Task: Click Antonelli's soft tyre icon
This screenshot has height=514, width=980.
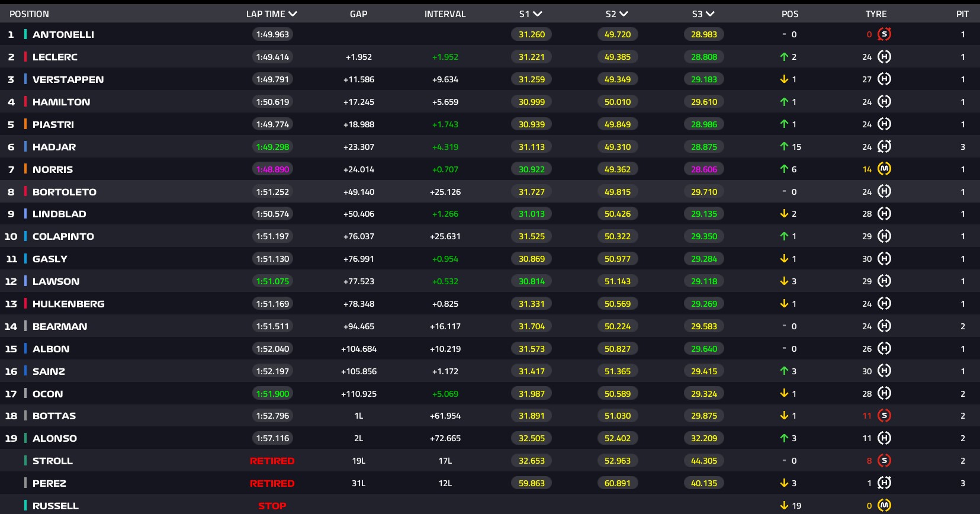Action: (884, 34)
